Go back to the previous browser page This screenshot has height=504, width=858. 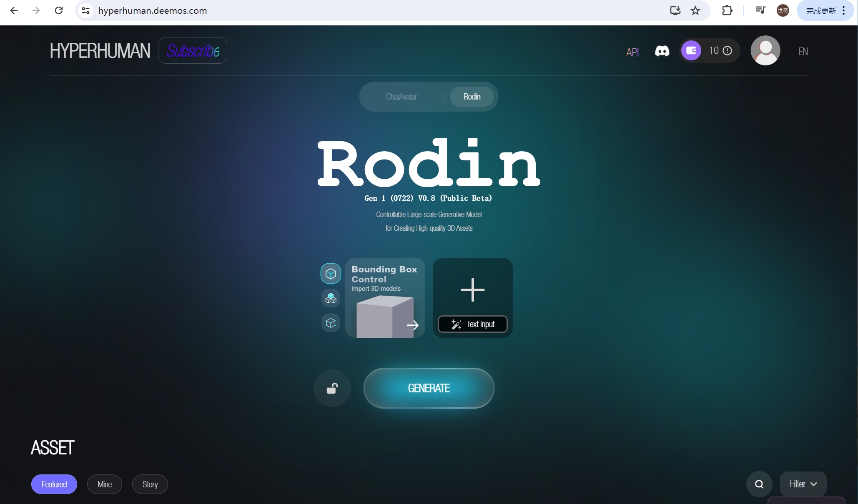click(x=14, y=10)
